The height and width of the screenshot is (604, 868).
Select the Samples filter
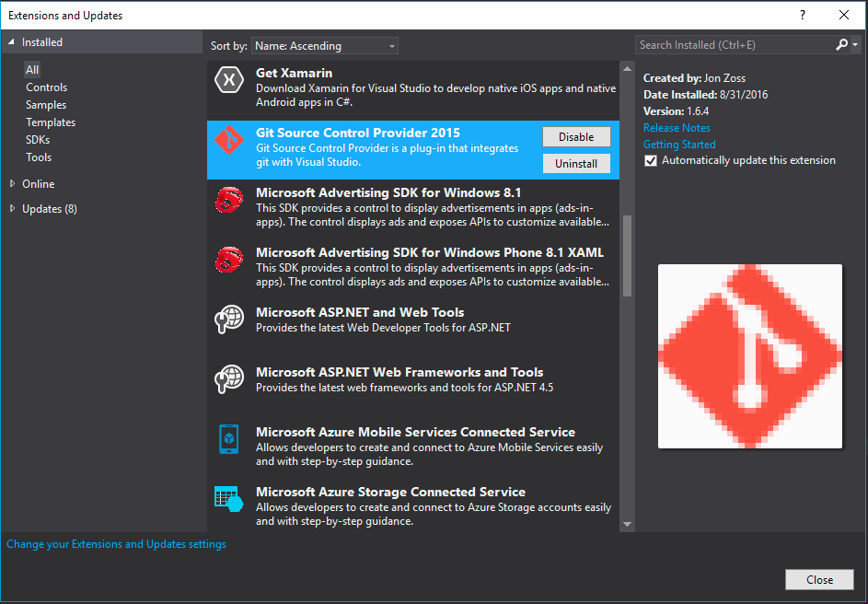pyautogui.click(x=46, y=105)
